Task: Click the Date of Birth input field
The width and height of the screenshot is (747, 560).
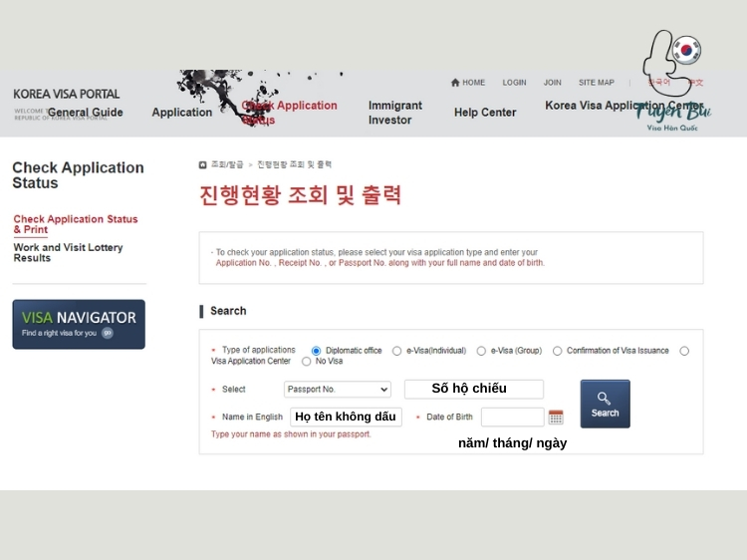Action: [513, 418]
